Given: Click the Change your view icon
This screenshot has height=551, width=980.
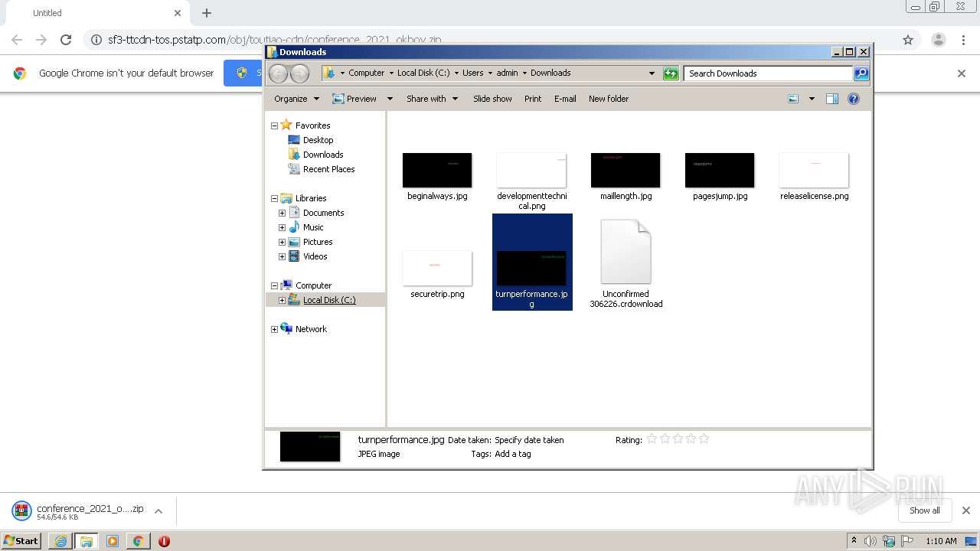Looking at the screenshot, I should tap(793, 99).
